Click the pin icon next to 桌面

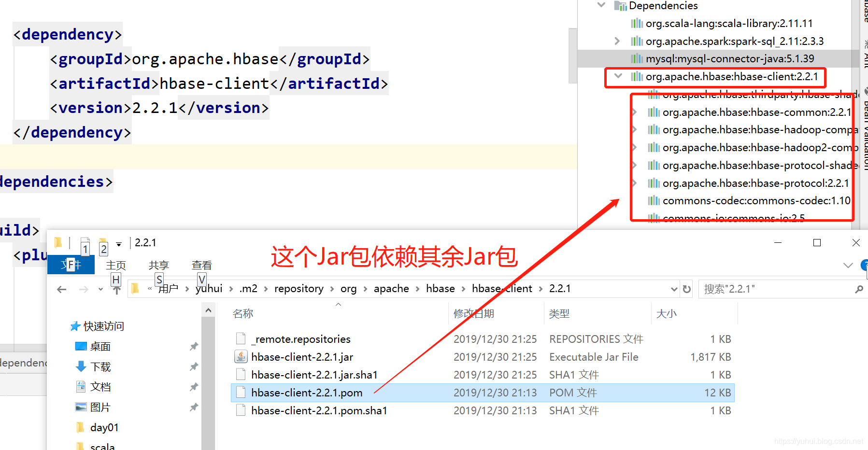click(x=194, y=347)
